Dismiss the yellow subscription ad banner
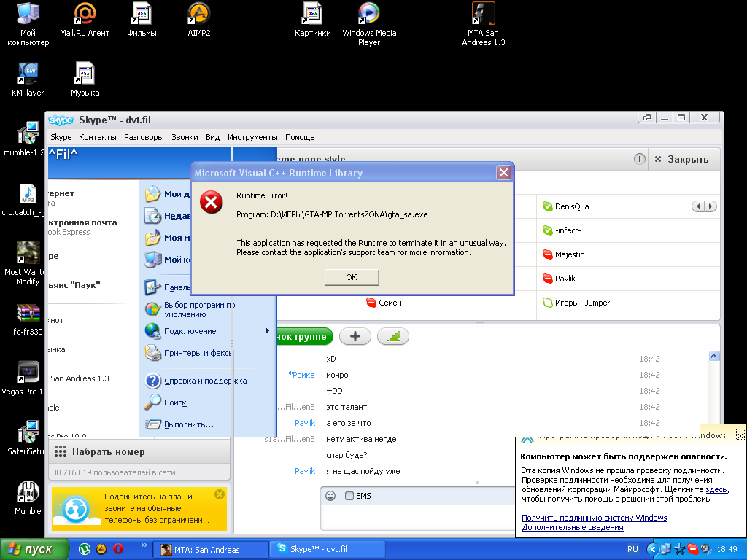The width and height of the screenshot is (747, 560). [220, 494]
